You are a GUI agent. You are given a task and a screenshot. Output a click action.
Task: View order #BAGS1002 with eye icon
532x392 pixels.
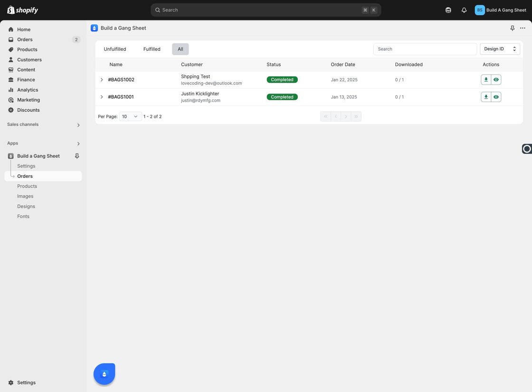[496, 80]
